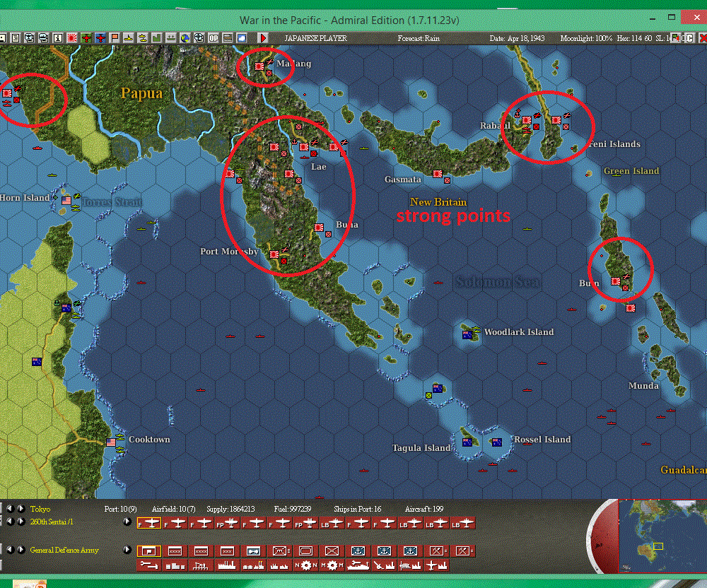
Task: Click the 'Supply: 1864213' value
Action: pyautogui.click(x=230, y=509)
